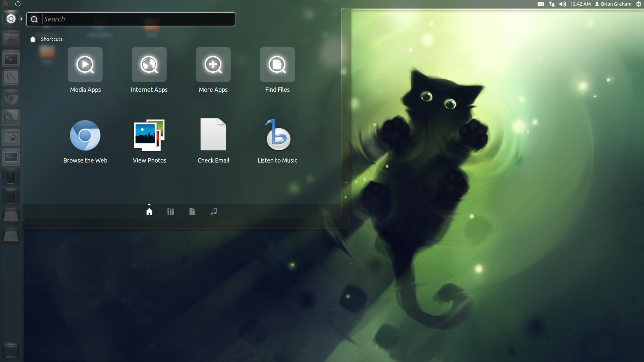Image resolution: width=644 pixels, height=362 pixels.
Task: Open the Check Email shortcut
Action: [213, 141]
